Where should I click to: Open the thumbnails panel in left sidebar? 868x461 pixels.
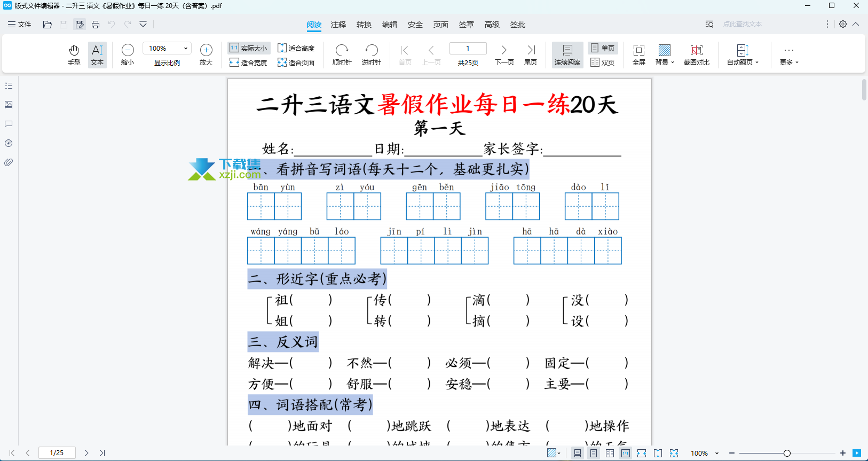click(x=9, y=105)
